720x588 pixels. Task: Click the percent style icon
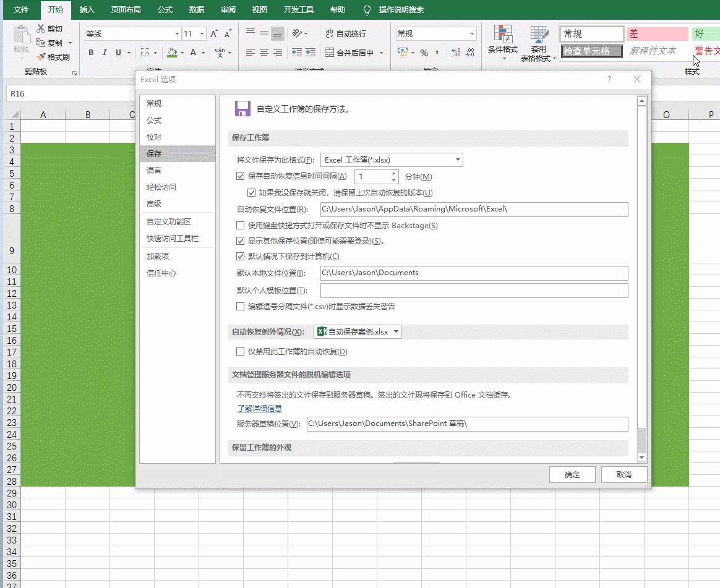424,53
